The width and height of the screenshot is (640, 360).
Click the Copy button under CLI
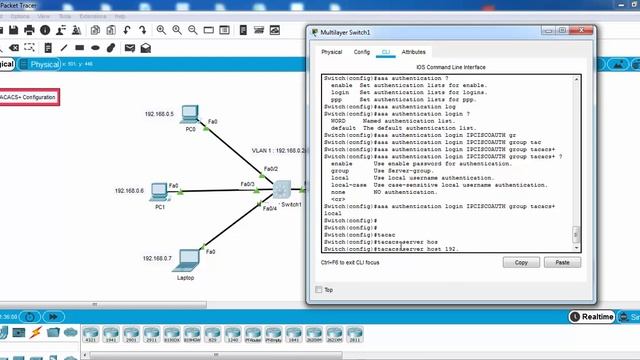(521, 262)
